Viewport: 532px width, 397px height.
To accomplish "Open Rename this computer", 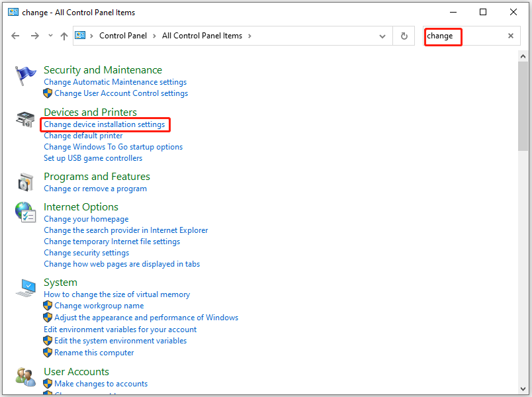I will click(94, 353).
